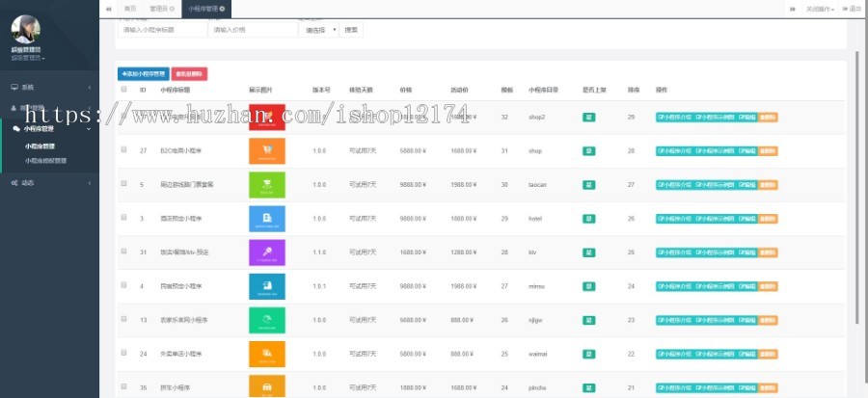Select the checkbox for row ID 5
This screenshot has height=398, width=868.
click(123, 184)
